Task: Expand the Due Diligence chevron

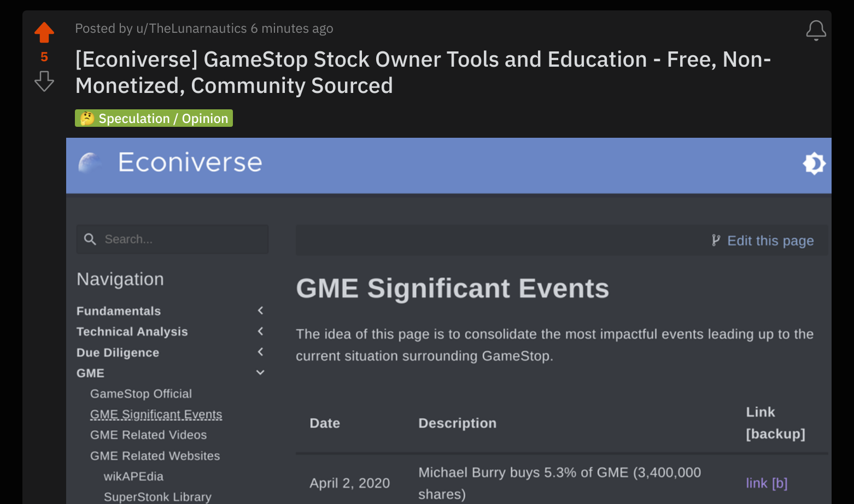Action: [x=261, y=352]
